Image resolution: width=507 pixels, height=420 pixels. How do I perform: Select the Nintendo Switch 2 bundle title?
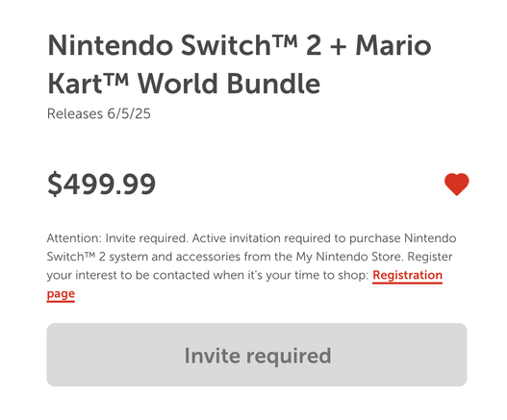click(240, 64)
